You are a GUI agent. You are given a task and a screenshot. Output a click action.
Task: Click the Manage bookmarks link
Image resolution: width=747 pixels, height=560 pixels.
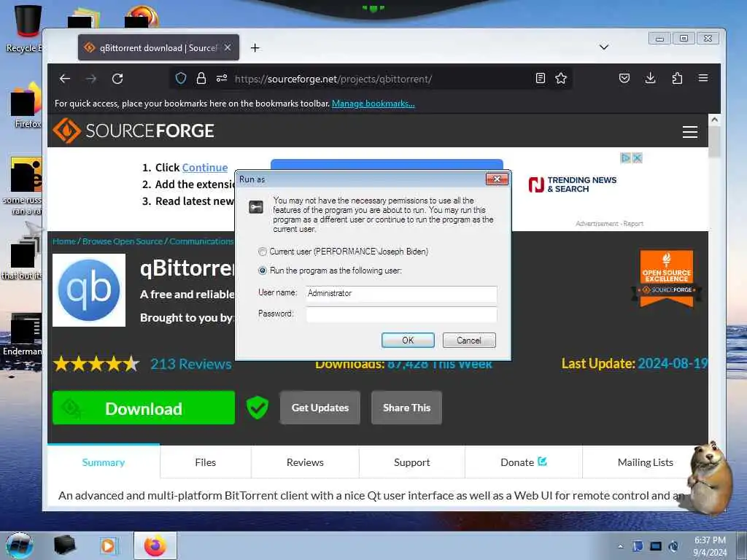(x=373, y=104)
